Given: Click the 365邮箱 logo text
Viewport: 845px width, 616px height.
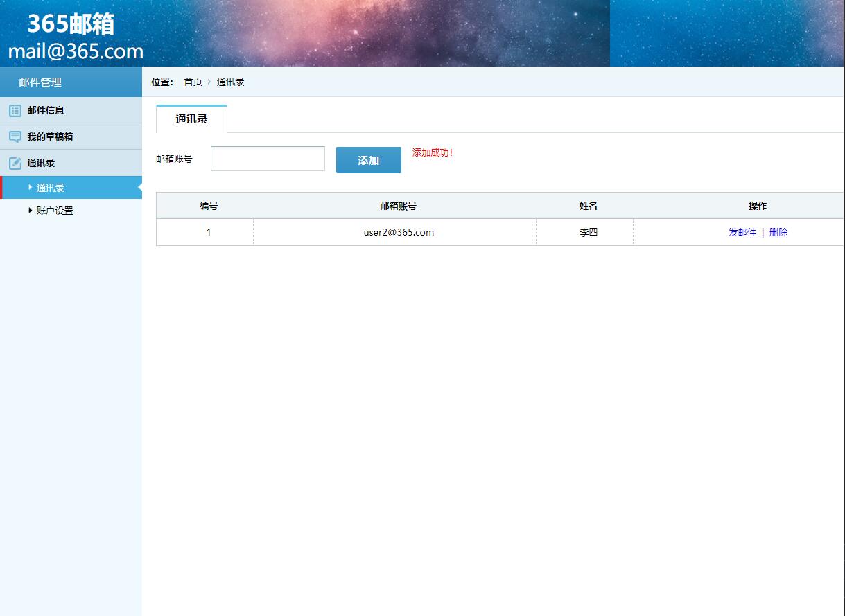Looking at the screenshot, I should 71,24.
